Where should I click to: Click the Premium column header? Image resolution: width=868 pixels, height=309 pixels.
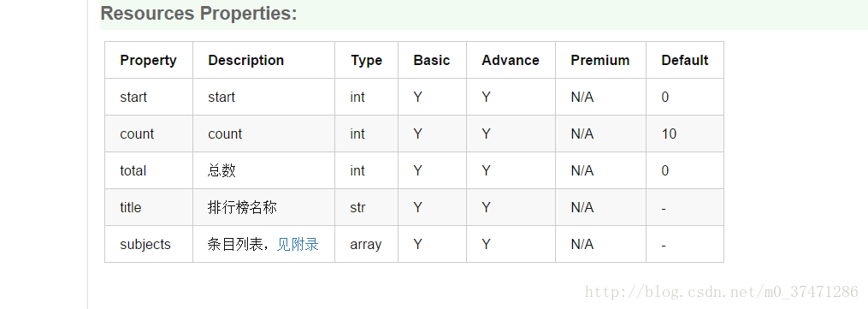pyautogui.click(x=600, y=60)
